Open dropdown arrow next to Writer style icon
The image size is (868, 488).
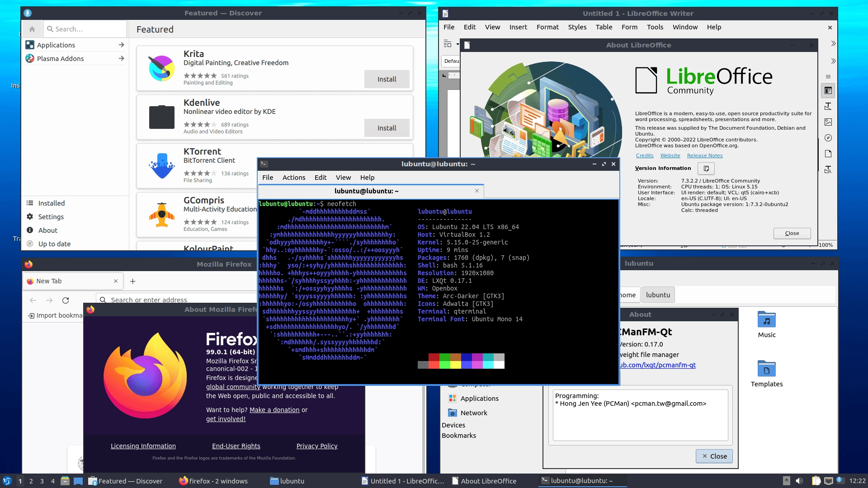(458, 44)
